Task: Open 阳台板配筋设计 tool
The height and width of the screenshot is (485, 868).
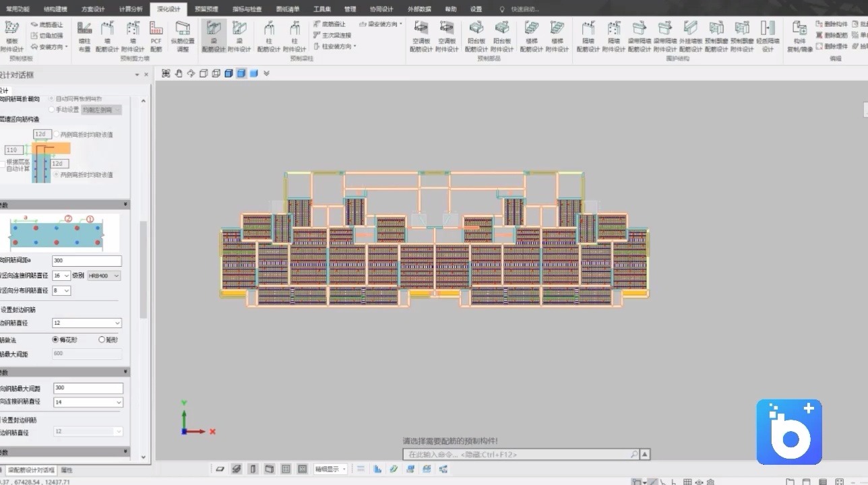Action: [x=476, y=36]
